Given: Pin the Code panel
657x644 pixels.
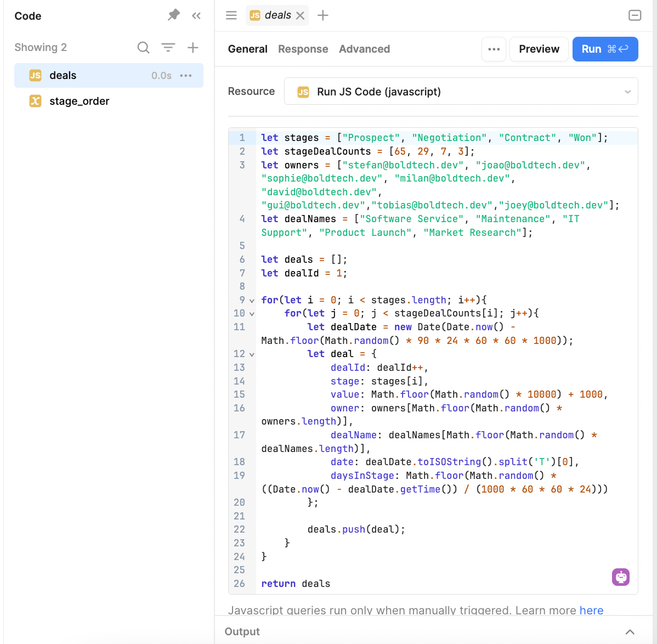Looking at the screenshot, I should click(x=173, y=15).
